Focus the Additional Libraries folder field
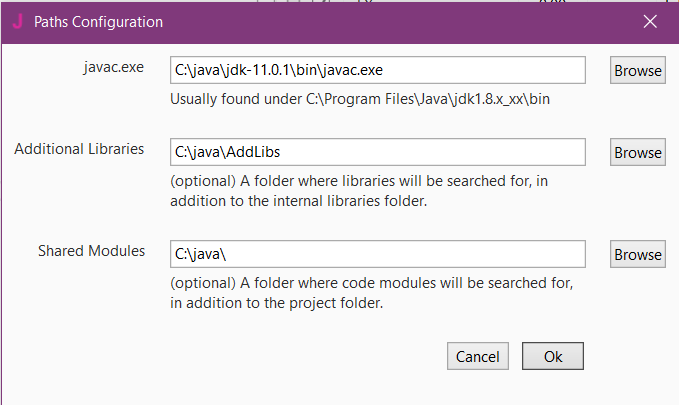 (x=377, y=152)
